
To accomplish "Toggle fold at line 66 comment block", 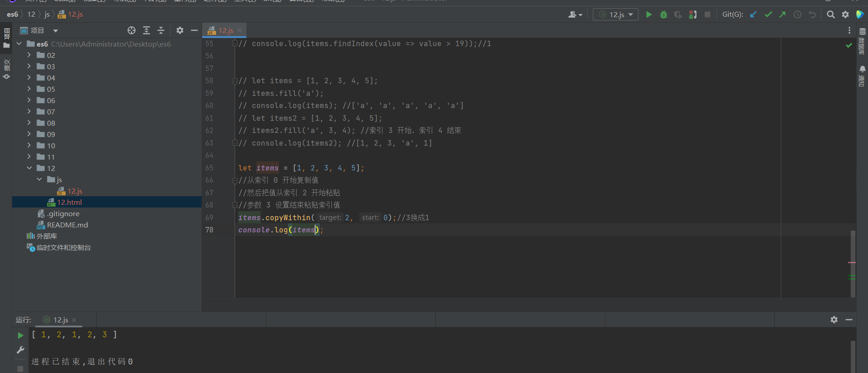I will [x=235, y=180].
